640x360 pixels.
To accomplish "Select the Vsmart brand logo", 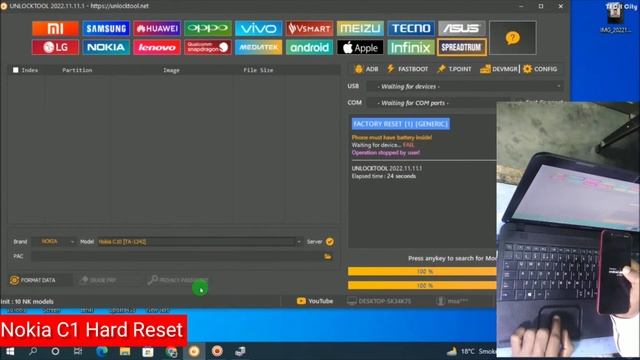I will 309,28.
